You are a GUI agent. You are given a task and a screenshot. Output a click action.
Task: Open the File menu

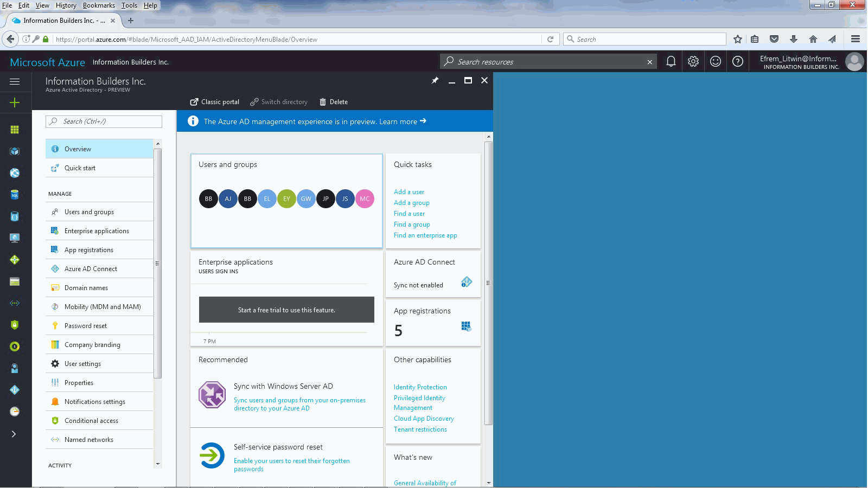(7, 5)
